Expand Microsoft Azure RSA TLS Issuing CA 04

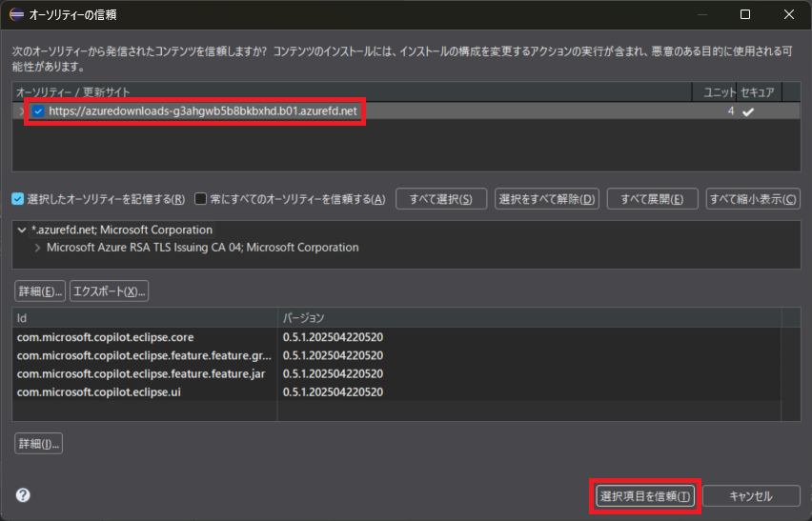pyautogui.click(x=37, y=248)
